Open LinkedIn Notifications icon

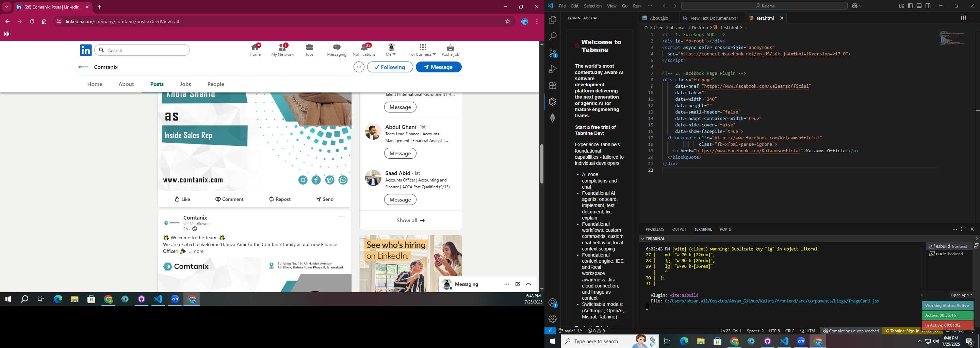click(x=364, y=50)
